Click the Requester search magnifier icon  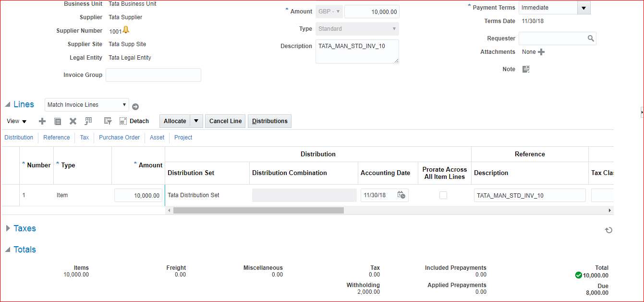(591, 38)
